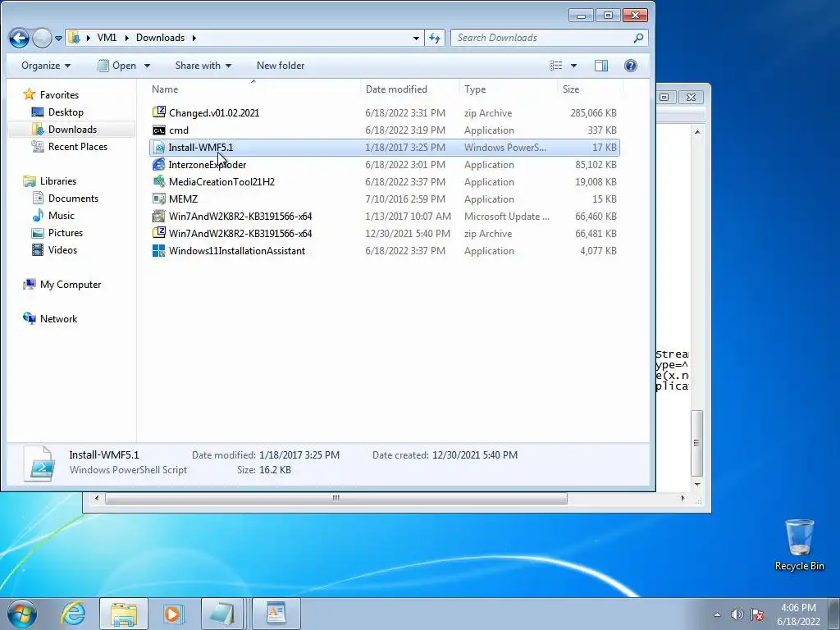The image size is (840, 630).
Task: Select the KB3191566-x64 zip Archive icon
Action: [x=158, y=233]
